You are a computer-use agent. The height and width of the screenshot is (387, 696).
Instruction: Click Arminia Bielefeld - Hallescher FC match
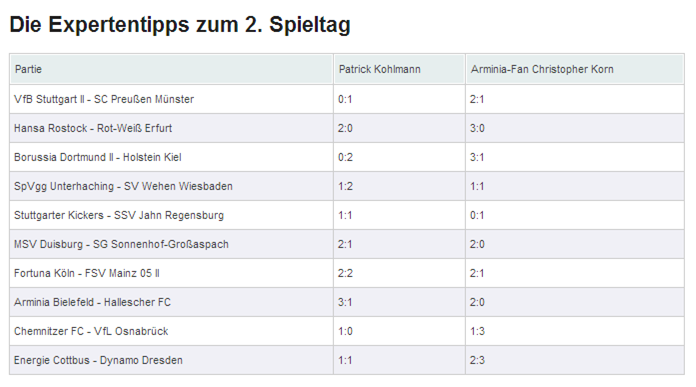pos(92,302)
